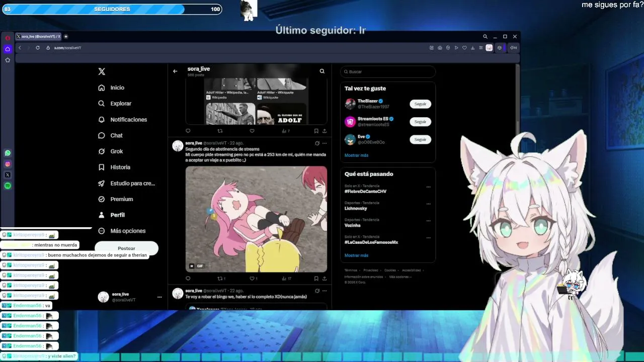The image size is (644, 362).
Task: Open Explorar in X sidebar
Action: point(115,104)
